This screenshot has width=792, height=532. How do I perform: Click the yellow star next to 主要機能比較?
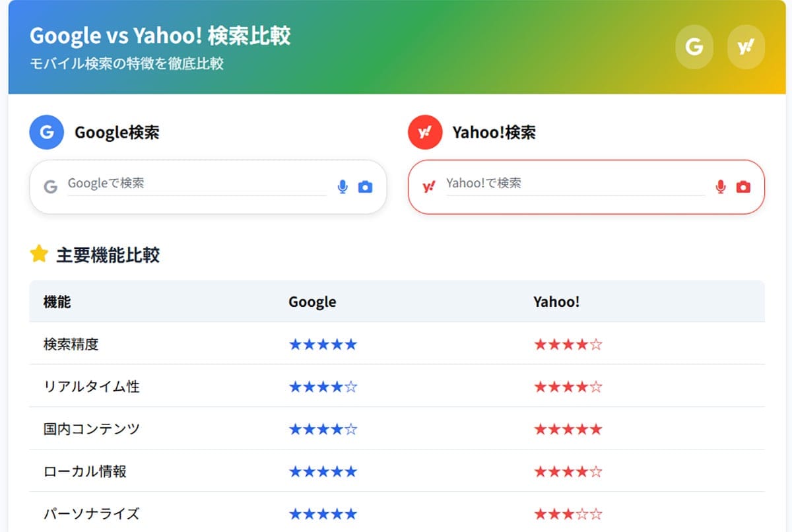[39, 254]
